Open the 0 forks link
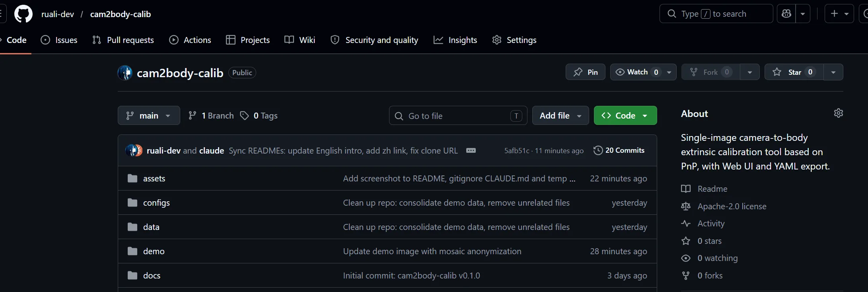The image size is (868, 292). (x=710, y=275)
